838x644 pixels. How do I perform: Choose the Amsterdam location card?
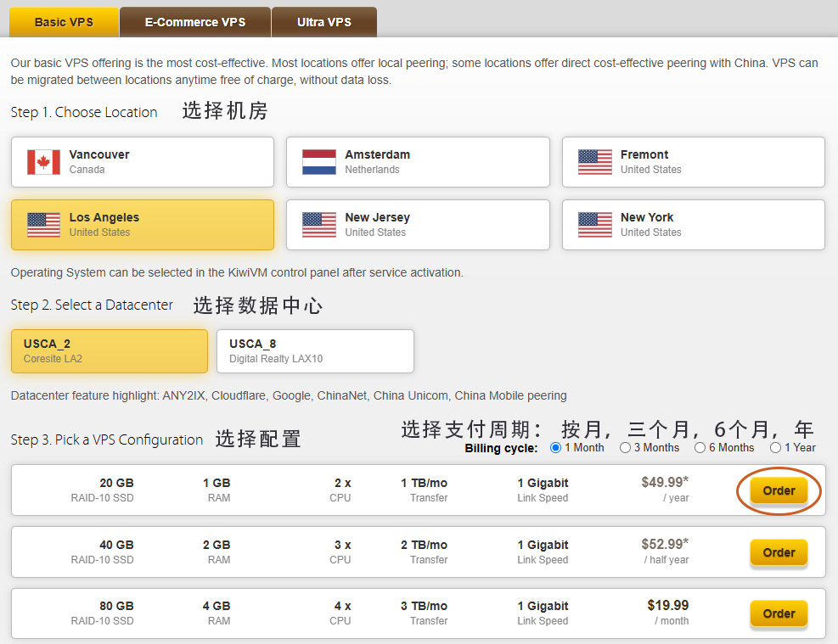pos(418,162)
